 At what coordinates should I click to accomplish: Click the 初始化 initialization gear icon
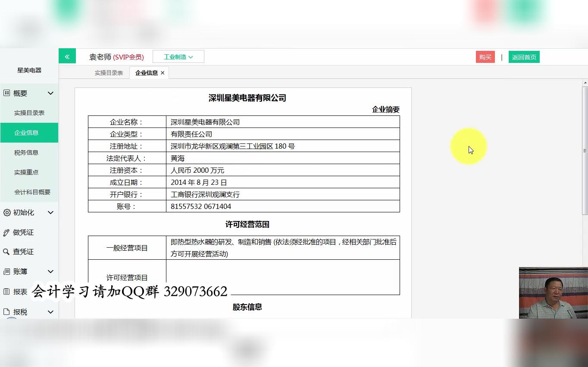click(x=6, y=212)
